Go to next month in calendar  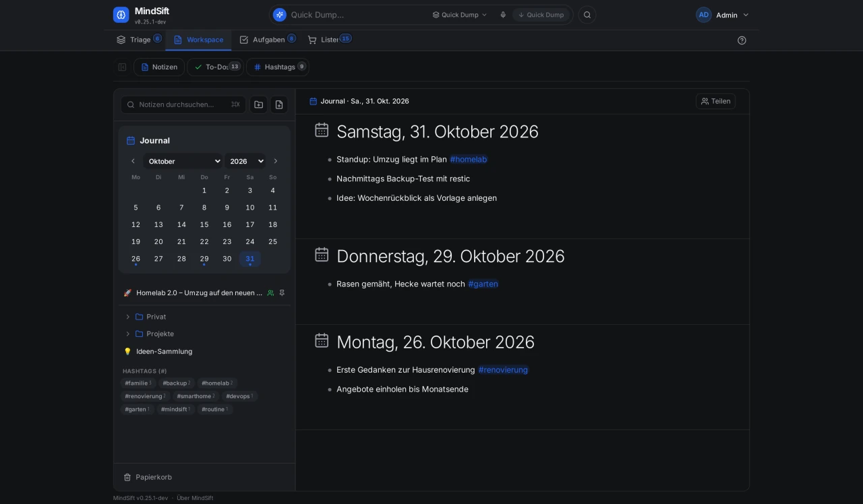275,161
